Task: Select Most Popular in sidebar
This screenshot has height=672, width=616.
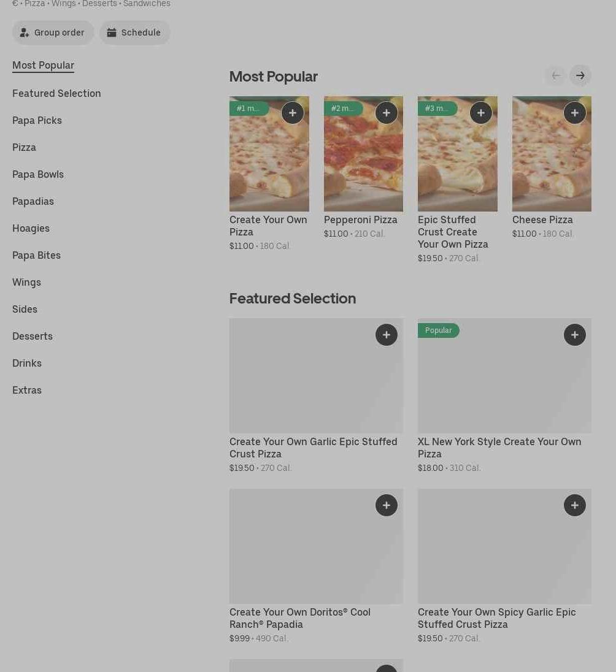Action: coord(43,65)
